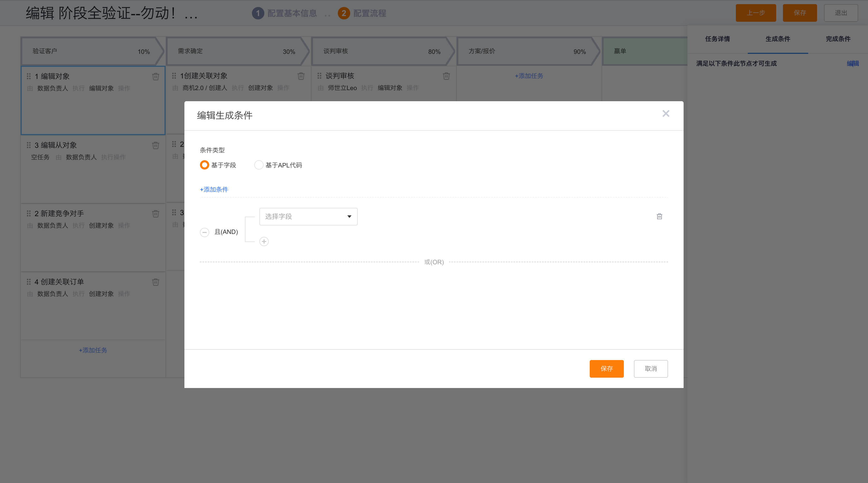
Task: Open the '1创建关联对象' task title
Action: [x=204, y=76]
